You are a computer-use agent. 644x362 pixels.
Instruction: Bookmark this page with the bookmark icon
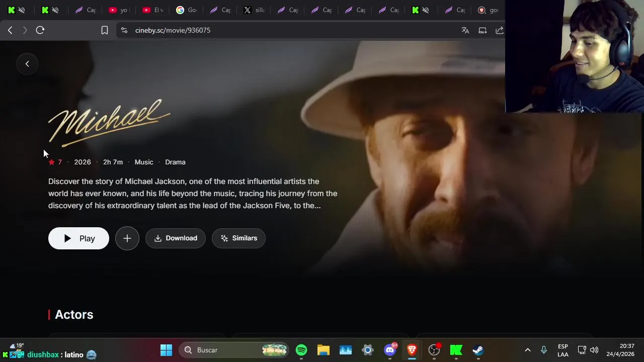click(105, 30)
